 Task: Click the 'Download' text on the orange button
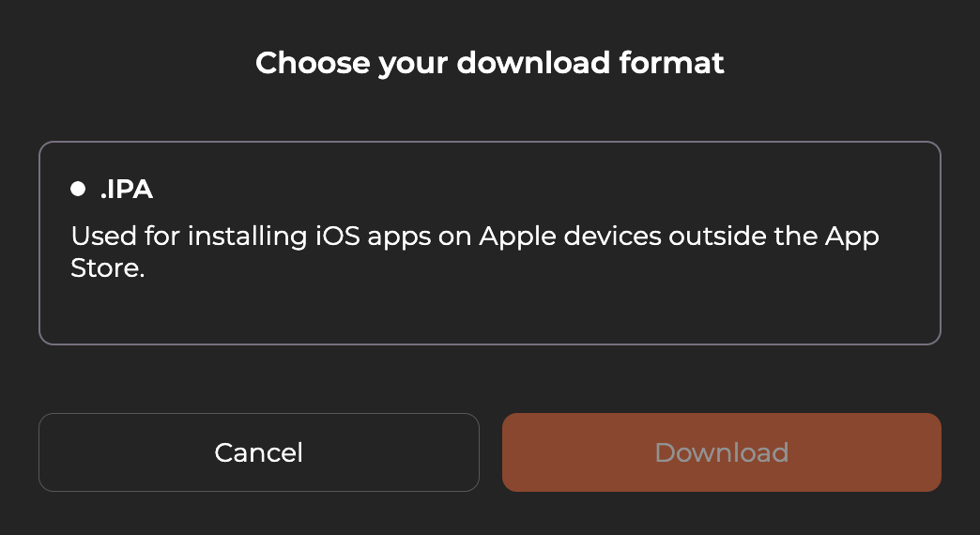click(x=721, y=452)
